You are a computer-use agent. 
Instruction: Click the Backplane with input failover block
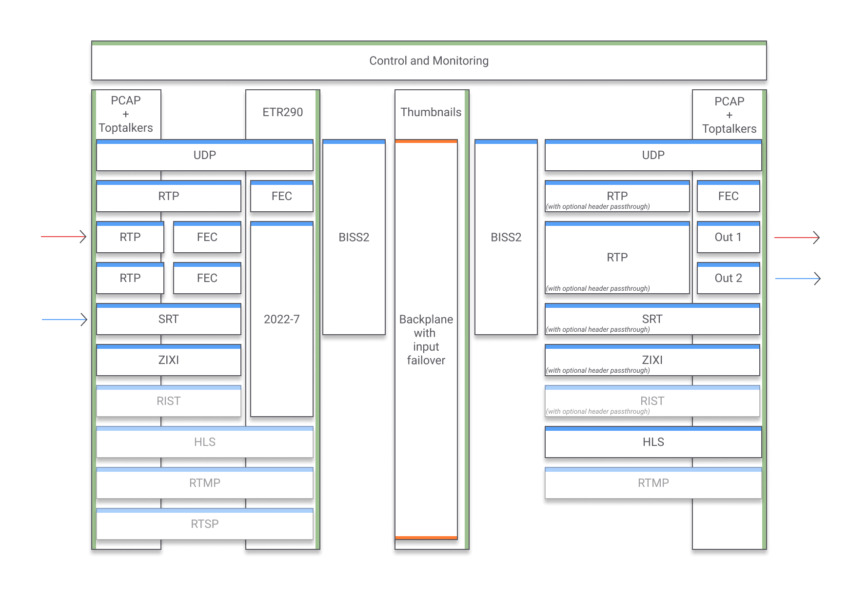coord(426,340)
